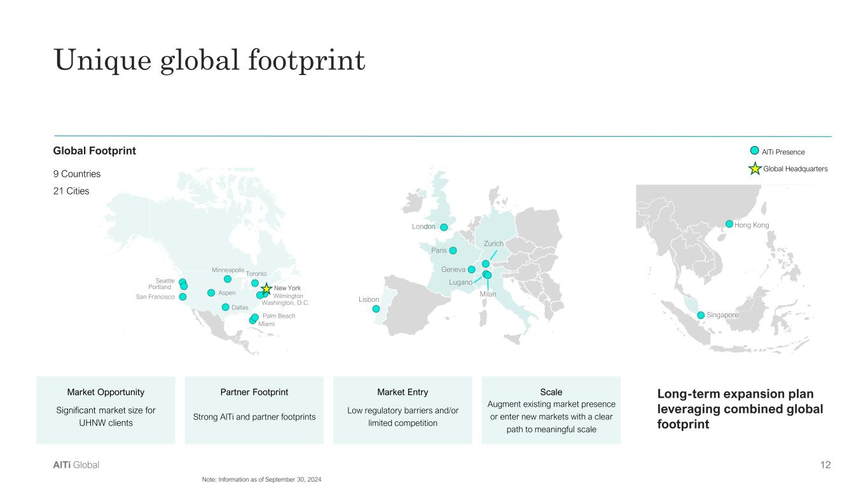Viewport: 868px width, 488px height.
Task: Select the "Global Footprint" heading
Action: point(95,151)
